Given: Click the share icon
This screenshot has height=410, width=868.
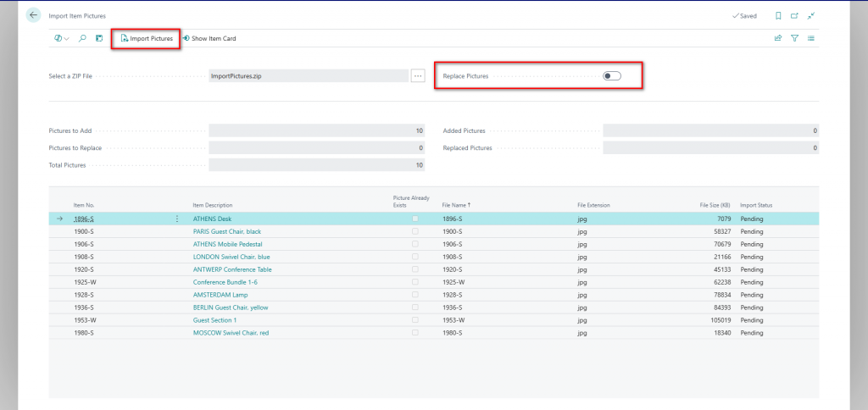Looking at the screenshot, I should (x=778, y=38).
